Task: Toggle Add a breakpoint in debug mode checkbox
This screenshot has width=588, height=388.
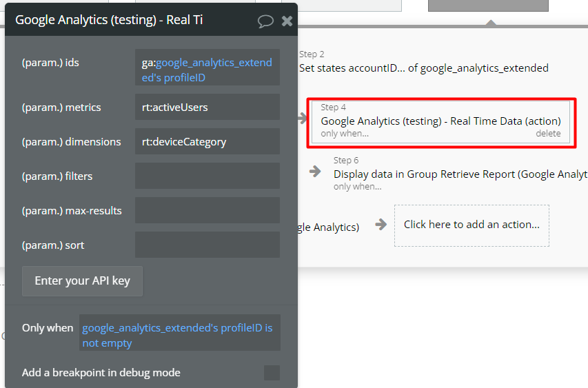Action: coord(272,373)
